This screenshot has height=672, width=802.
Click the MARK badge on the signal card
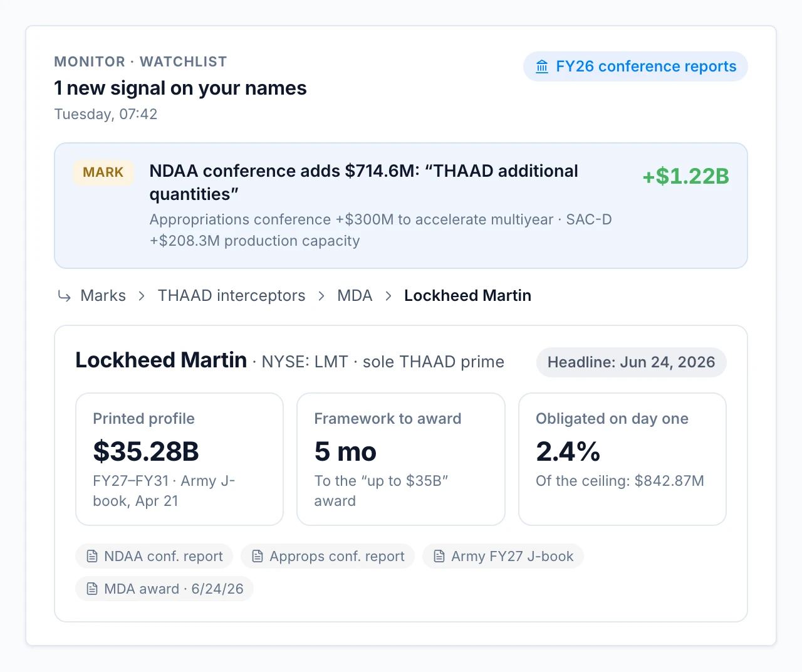(x=103, y=172)
